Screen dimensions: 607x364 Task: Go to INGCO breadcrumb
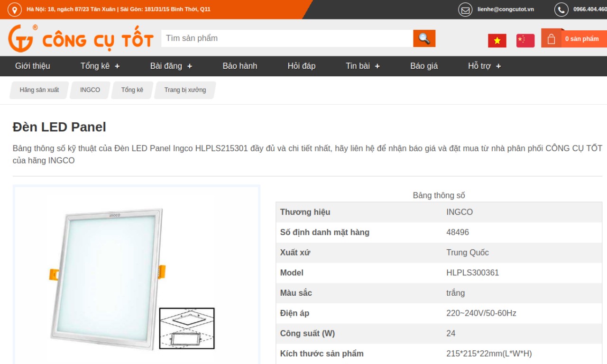pos(90,90)
